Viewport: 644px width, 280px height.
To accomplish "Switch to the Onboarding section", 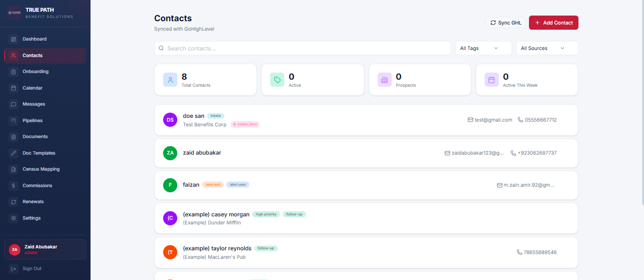I will (x=35, y=71).
